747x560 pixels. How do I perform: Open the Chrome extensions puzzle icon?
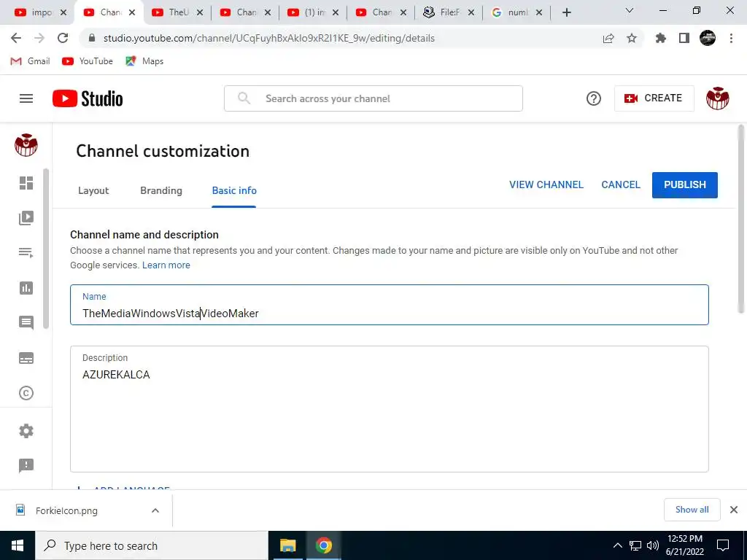click(x=661, y=38)
